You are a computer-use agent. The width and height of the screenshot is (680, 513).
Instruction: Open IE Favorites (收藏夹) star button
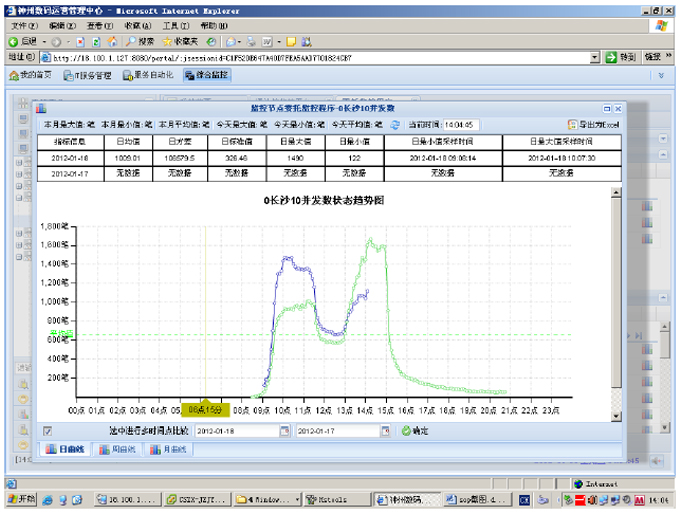point(180,42)
